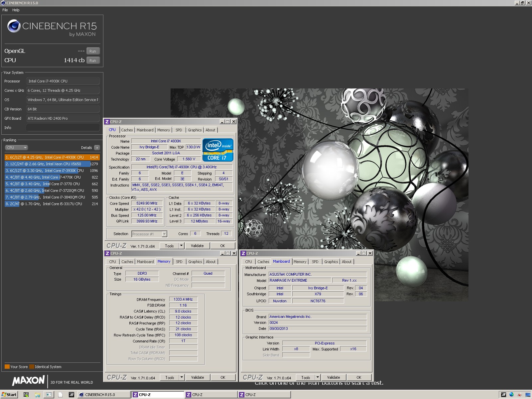Switch to Graphics tab in top CPU-Z window
Image resolution: width=532 pixels, height=399 pixels.
pyautogui.click(x=195, y=130)
